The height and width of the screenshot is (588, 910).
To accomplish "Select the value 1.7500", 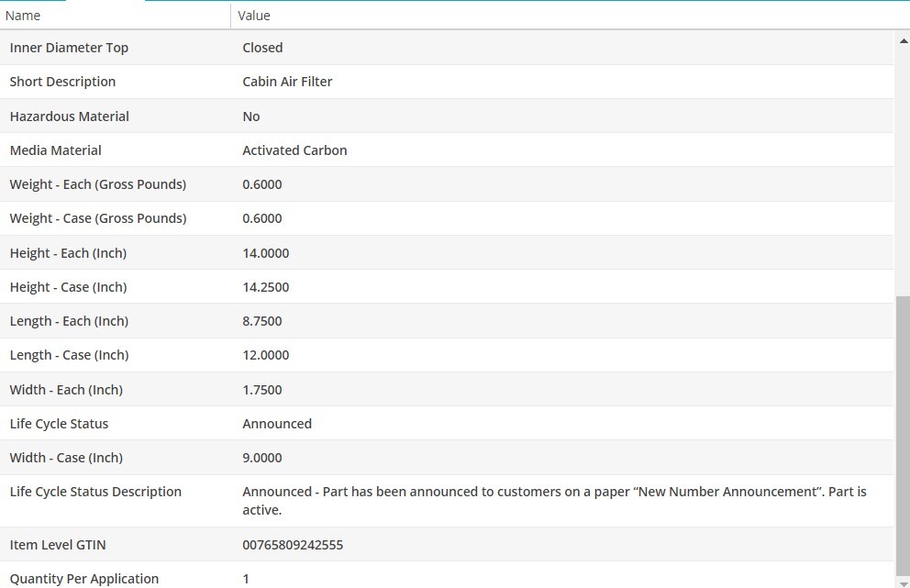I will pos(262,390).
